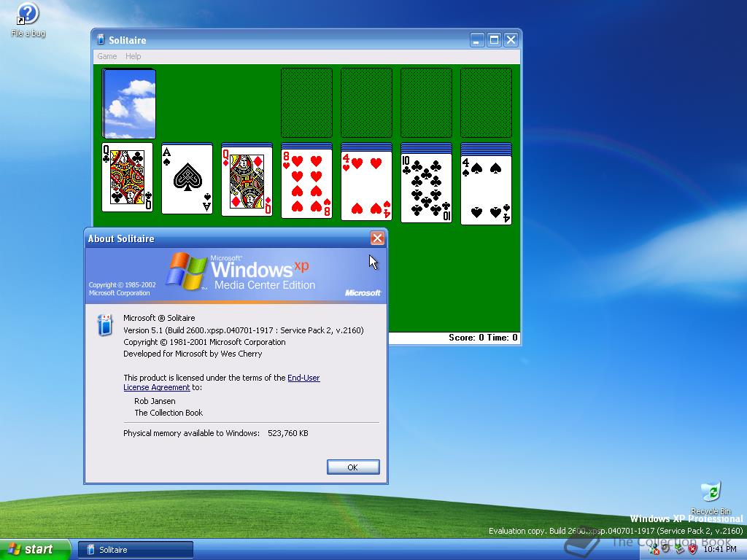The width and height of the screenshot is (747, 560).
Task: Select the 8 of Hearts card
Action: point(307,184)
